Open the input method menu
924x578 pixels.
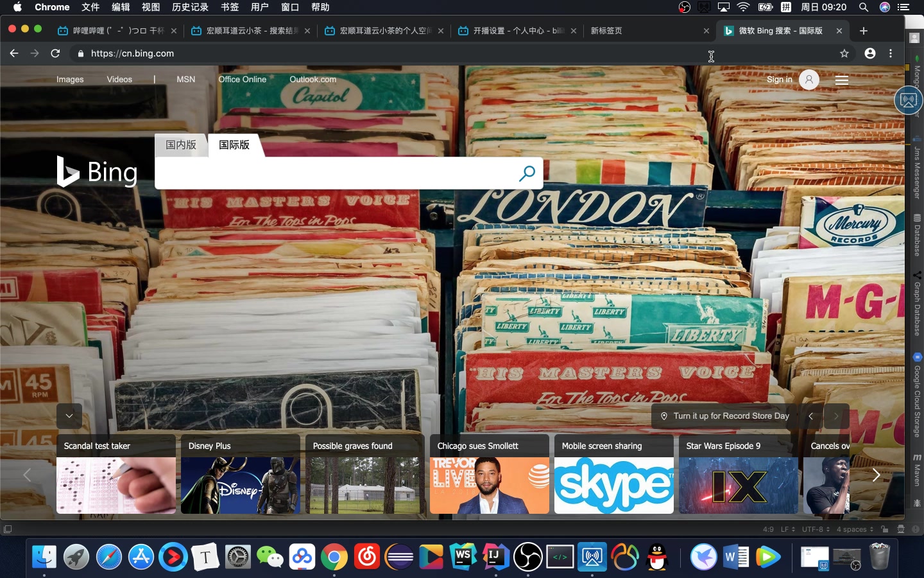pyautogui.click(x=785, y=7)
